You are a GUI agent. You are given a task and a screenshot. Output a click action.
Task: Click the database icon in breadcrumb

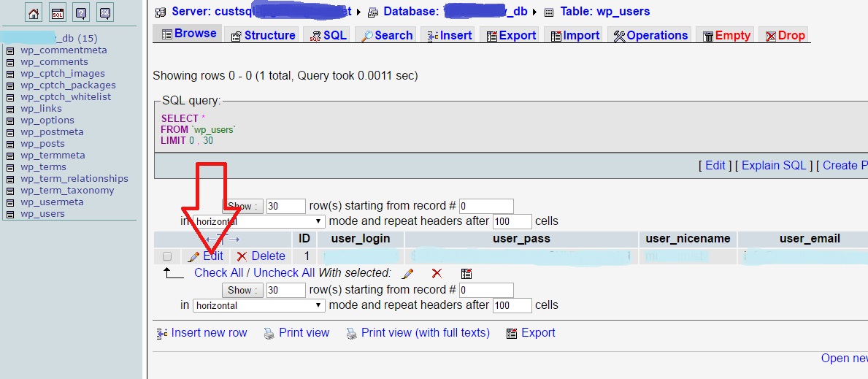click(x=373, y=12)
